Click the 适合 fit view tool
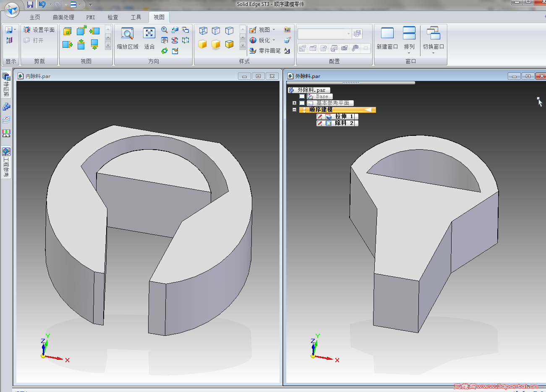The width and height of the screenshot is (546, 392). (149, 39)
